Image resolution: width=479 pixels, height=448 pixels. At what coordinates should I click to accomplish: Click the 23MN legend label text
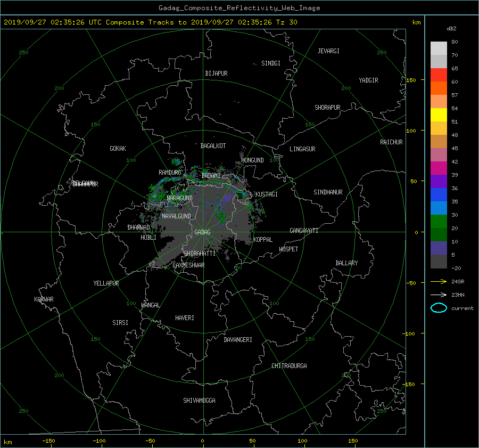pyautogui.click(x=458, y=295)
